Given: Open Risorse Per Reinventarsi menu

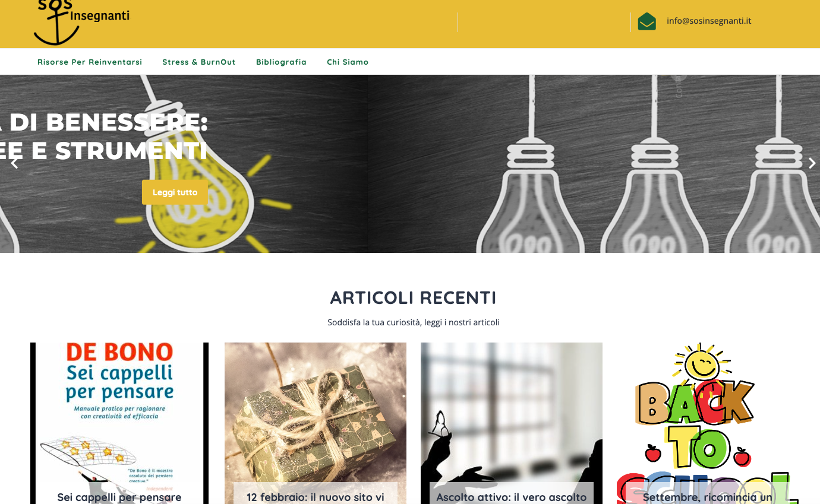Looking at the screenshot, I should coord(90,62).
